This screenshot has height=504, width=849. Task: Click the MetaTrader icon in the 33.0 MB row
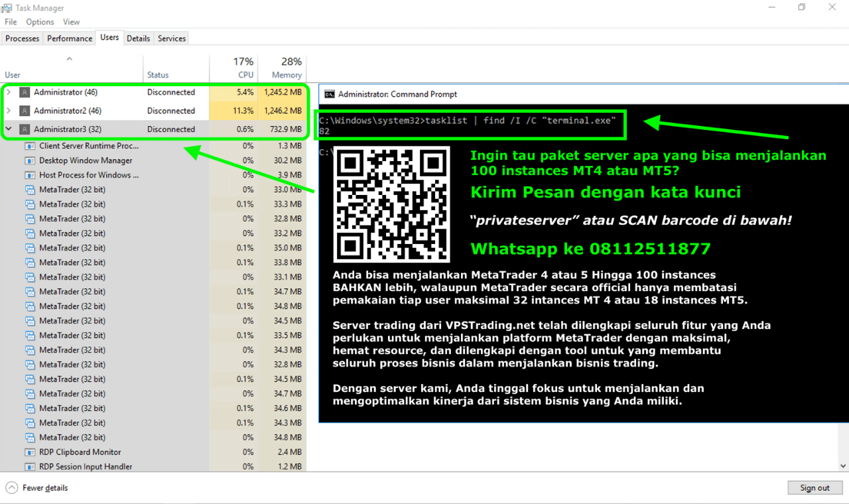(x=30, y=190)
